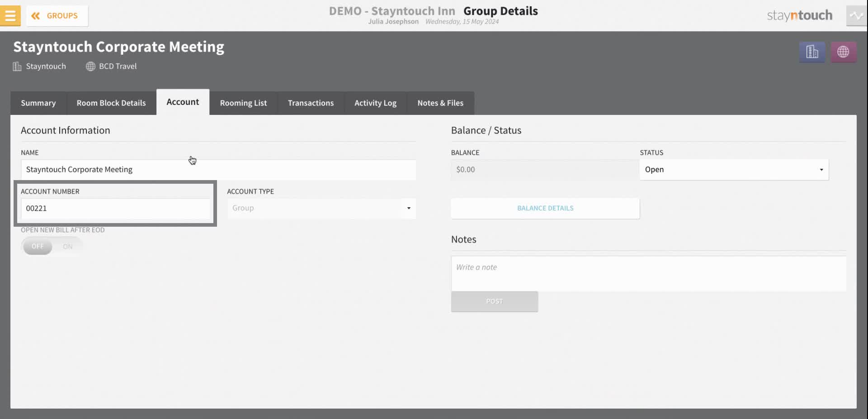Viewport: 868px width, 419px height.
Task: Click the Notes section heading
Action: (x=464, y=239)
